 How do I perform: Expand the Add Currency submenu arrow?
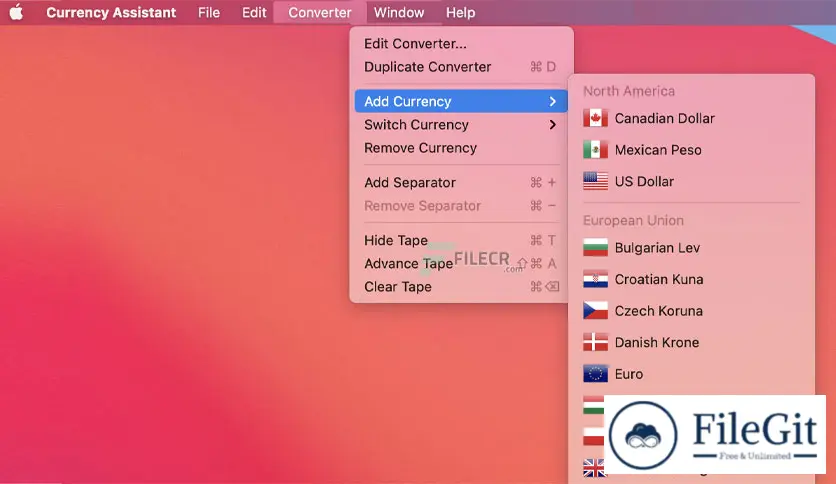(x=552, y=101)
